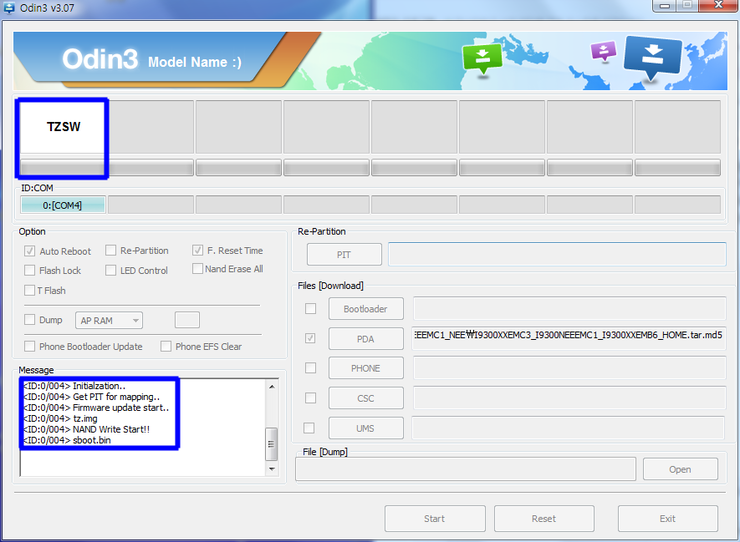Screen dimensions: 740x542
Task: Toggle the Auto Reboot checkbox
Action: click(x=30, y=251)
